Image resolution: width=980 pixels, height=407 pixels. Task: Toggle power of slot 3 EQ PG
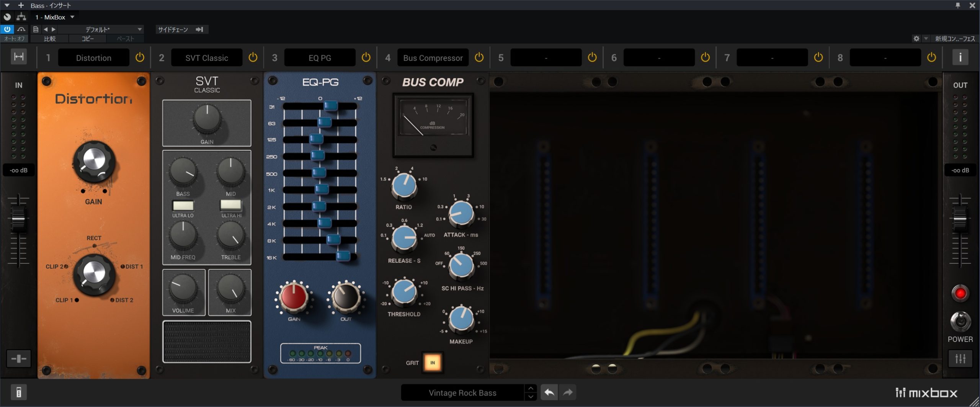(366, 57)
